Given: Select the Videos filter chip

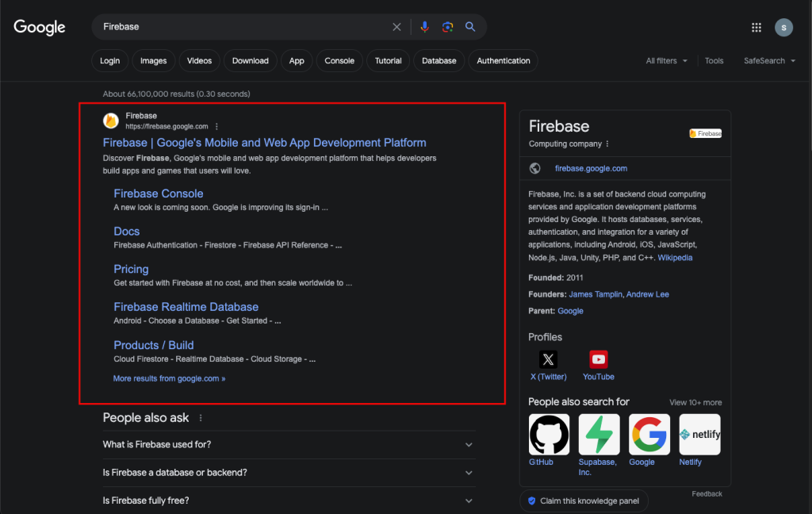Looking at the screenshot, I should click(199, 60).
